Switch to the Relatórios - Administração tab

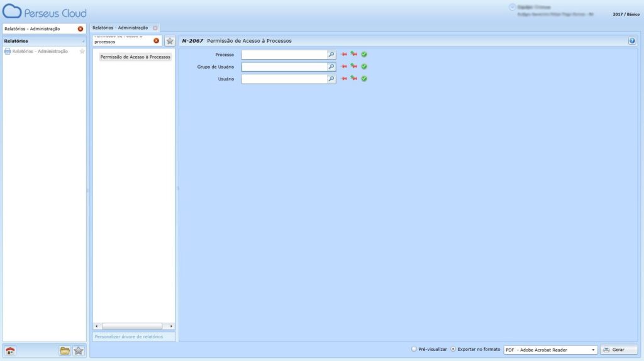click(x=120, y=28)
